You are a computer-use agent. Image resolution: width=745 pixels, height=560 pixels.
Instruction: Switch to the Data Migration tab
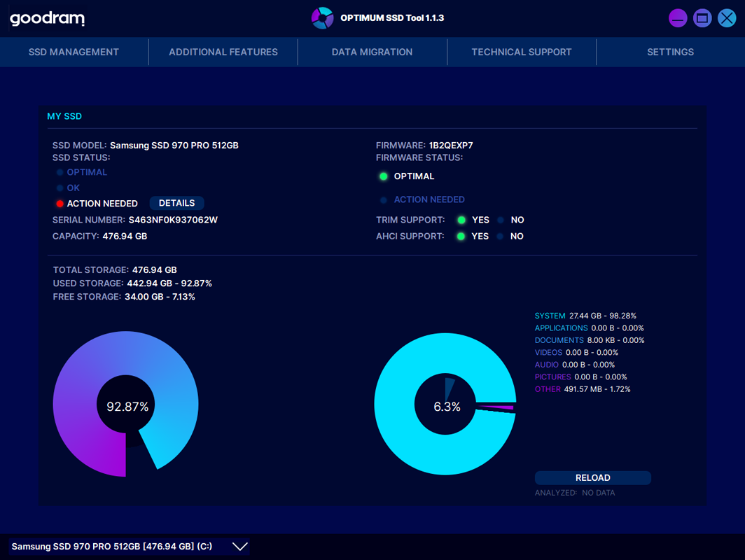(x=372, y=52)
